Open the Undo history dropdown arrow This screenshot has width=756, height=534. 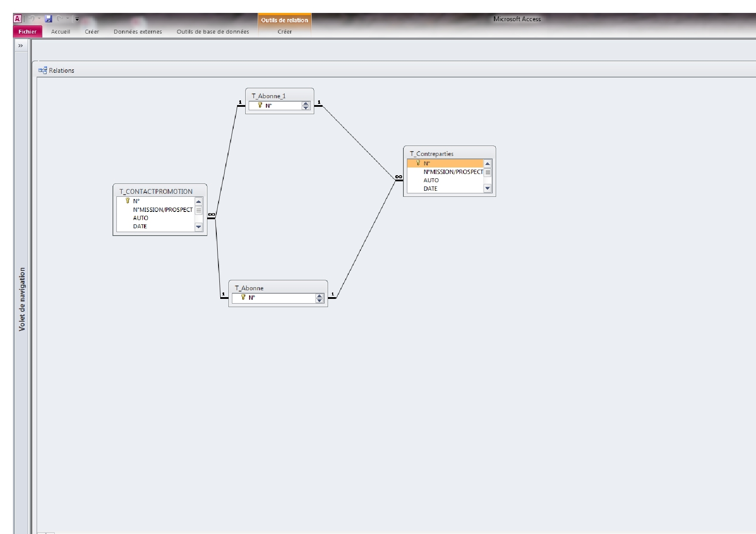point(39,19)
